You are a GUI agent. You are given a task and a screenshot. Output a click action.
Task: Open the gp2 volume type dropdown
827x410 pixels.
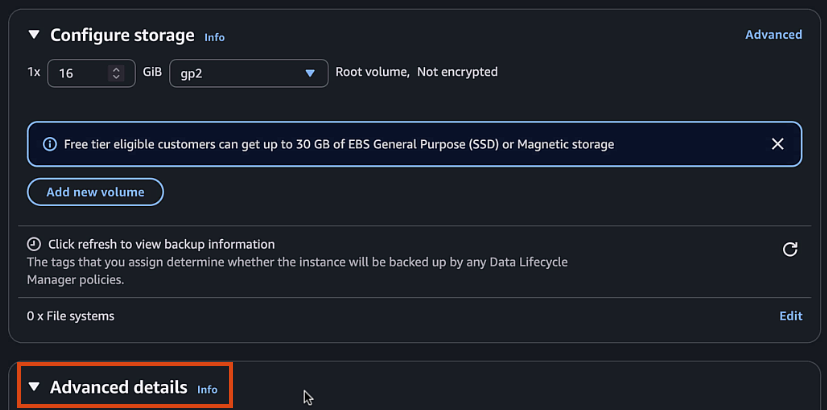(249, 73)
